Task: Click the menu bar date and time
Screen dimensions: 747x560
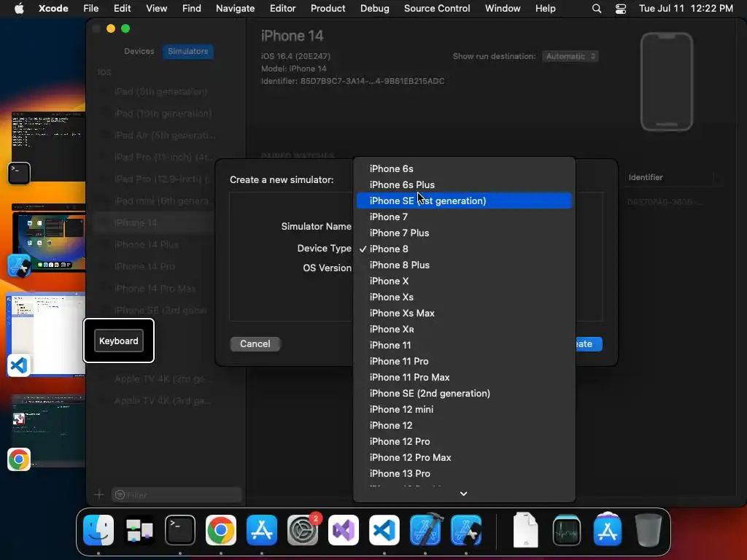Action: point(686,9)
